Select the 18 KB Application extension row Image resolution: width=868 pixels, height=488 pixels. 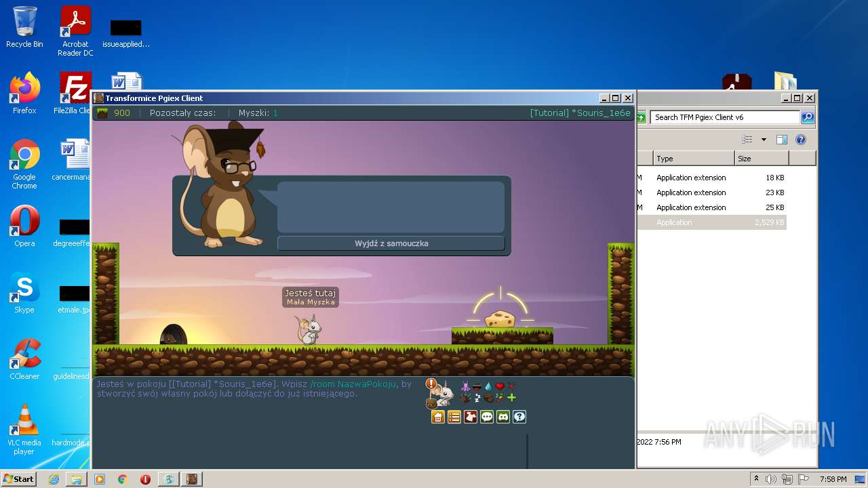coord(712,178)
